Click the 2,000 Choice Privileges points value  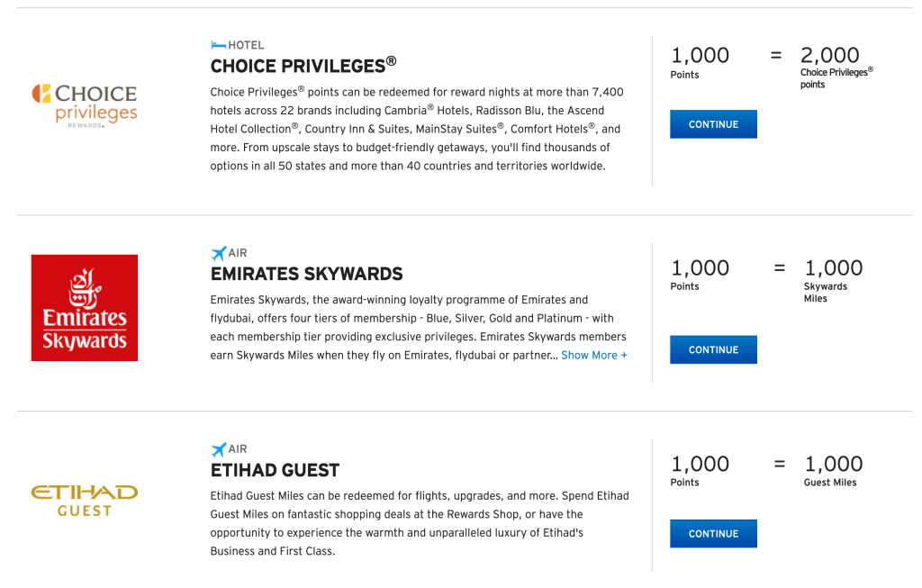pos(829,55)
